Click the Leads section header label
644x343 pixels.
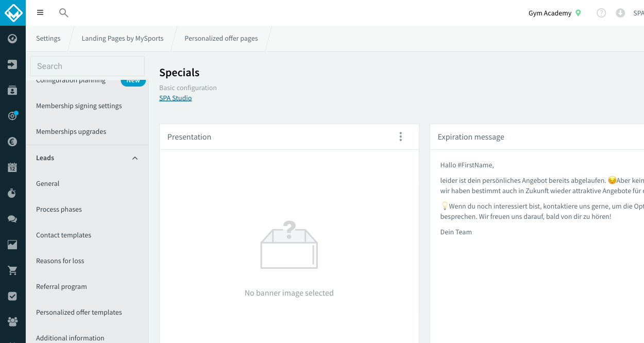point(45,158)
